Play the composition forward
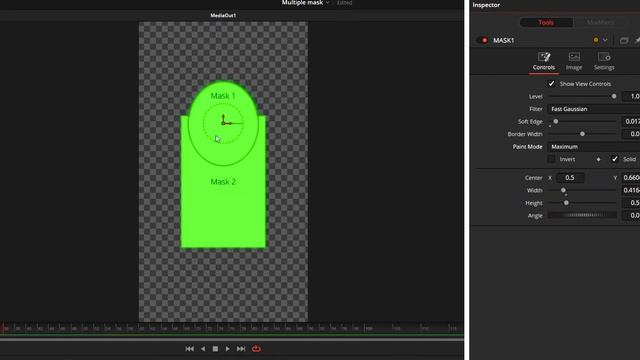640x360 pixels. coord(228,349)
